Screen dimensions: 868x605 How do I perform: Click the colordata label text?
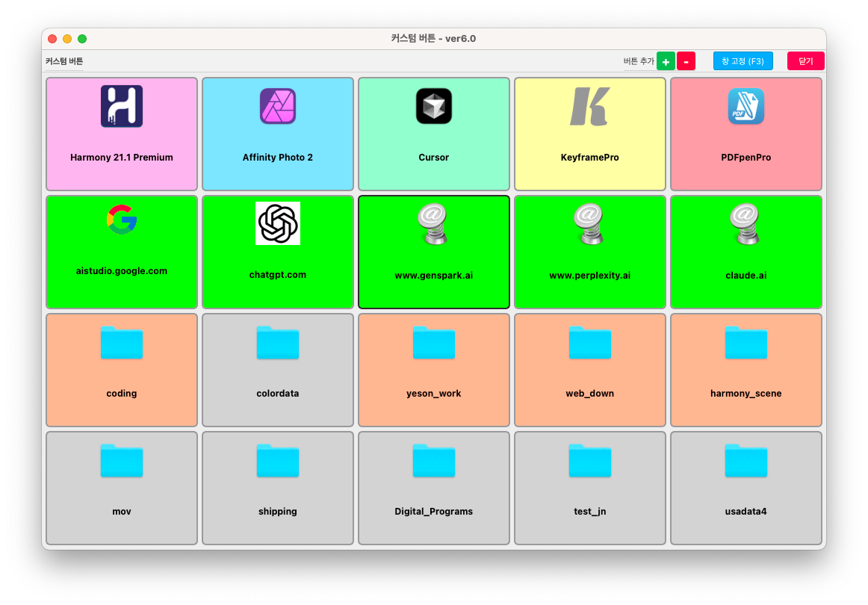pyautogui.click(x=278, y=394)
